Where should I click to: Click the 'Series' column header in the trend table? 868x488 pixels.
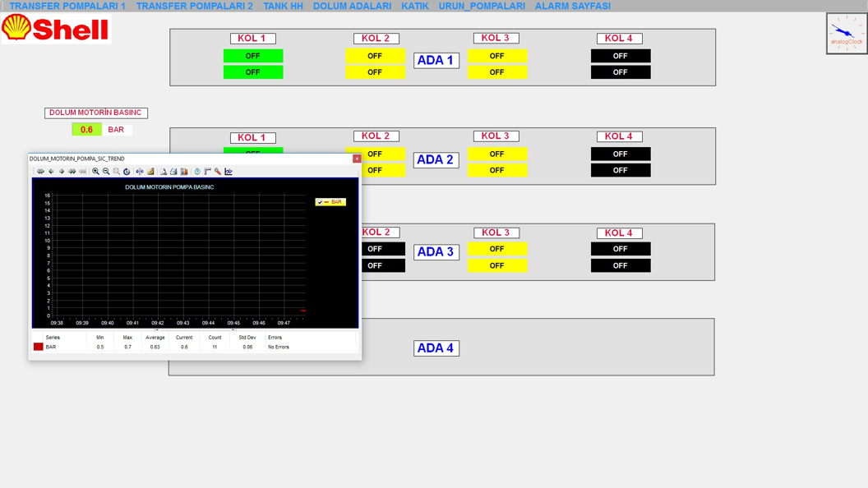pyautogui.click(x=53, y=338)
